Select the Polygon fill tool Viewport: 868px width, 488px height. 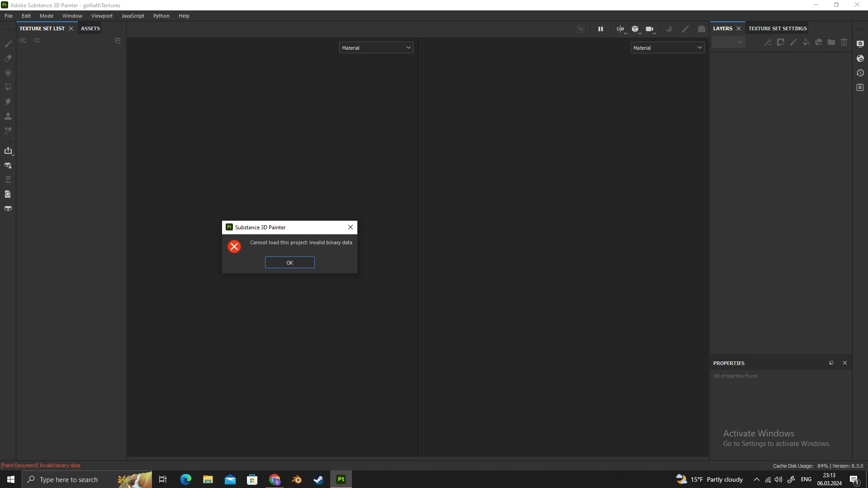(8, 87)
